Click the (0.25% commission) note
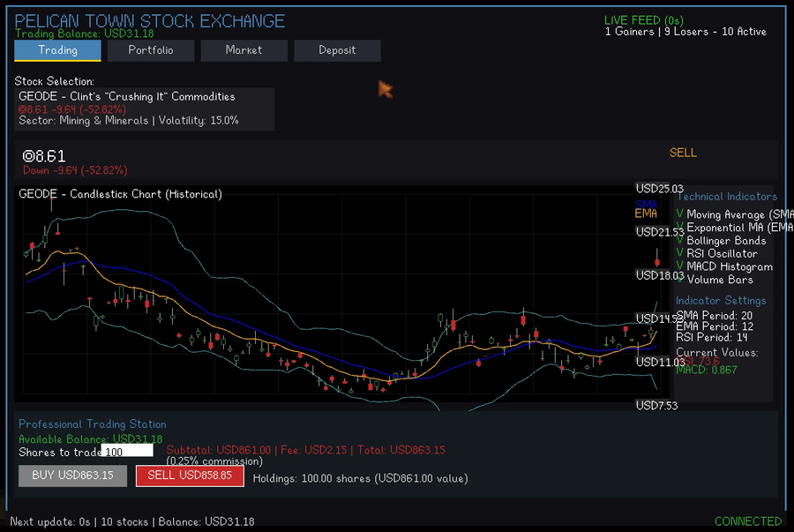This screenshot has width=794, height=532. (x=214, y=461)
